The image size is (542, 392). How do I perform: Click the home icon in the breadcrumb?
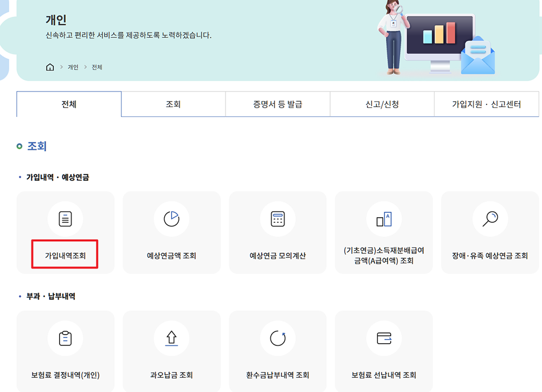pos(49,67)
